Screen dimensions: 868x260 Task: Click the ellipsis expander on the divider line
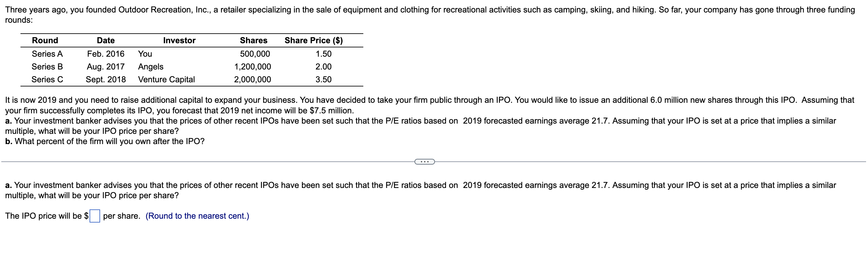(425, 162)
